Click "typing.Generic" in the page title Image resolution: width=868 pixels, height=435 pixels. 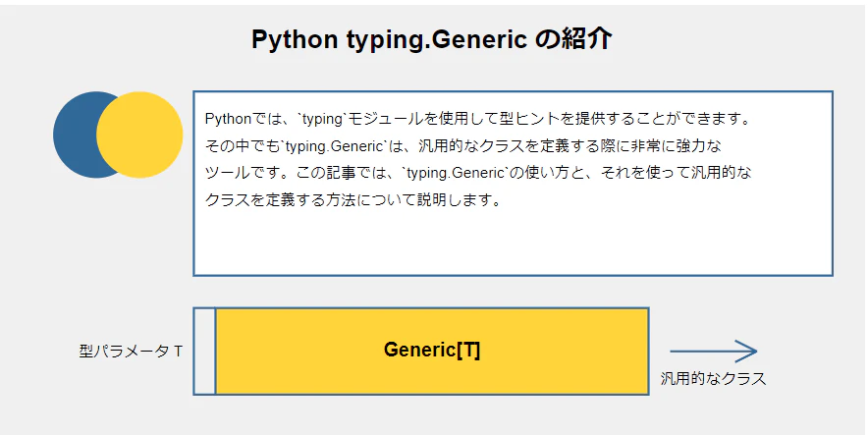coord(437,39)
